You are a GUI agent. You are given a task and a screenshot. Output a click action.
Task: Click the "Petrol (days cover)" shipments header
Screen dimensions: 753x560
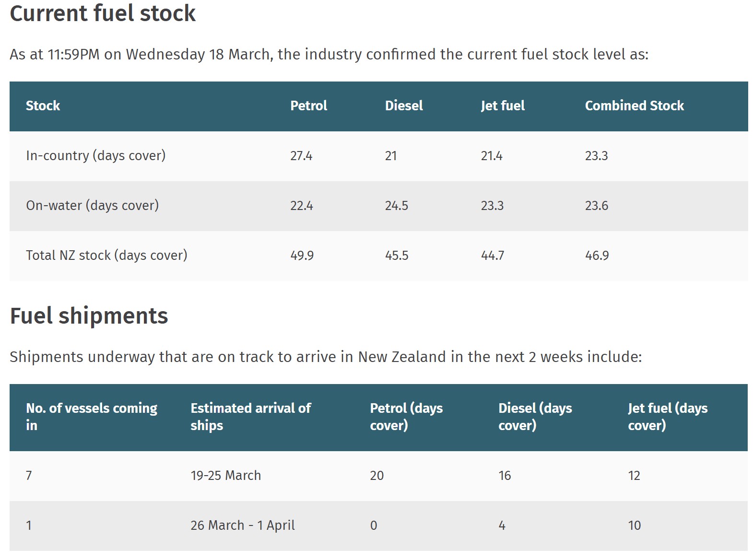tap(406, 417)
